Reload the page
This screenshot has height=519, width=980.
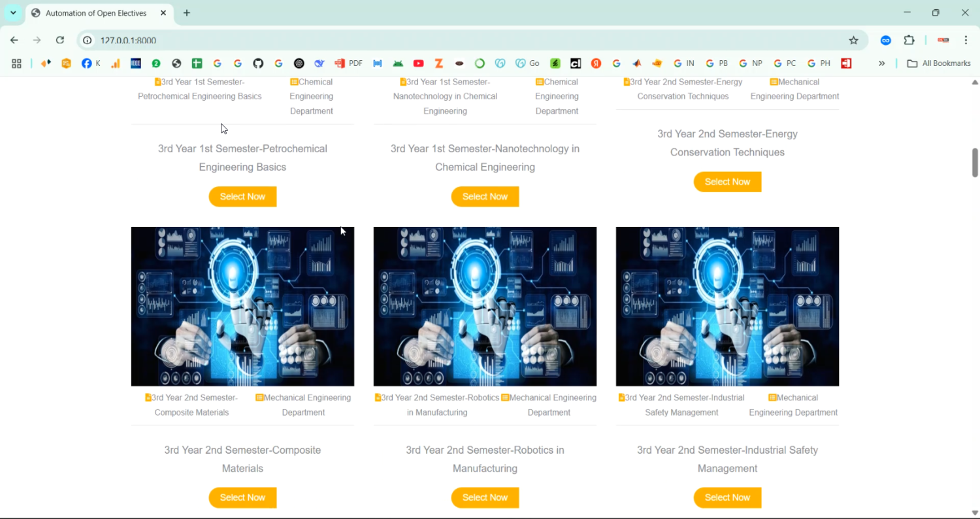(60, 41)
